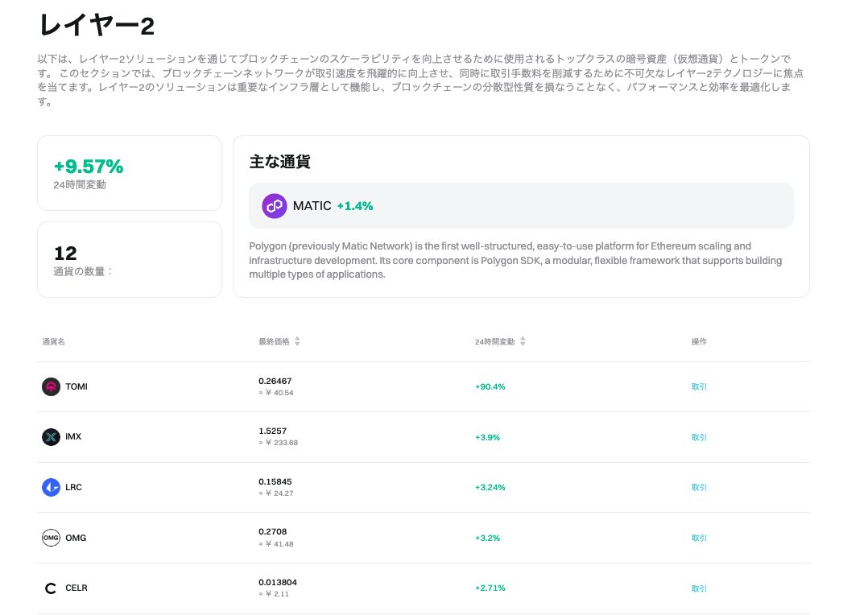Open the 取引 link for IMX
The width and height of the screenshot is (868, 615).
click(699, 437)
